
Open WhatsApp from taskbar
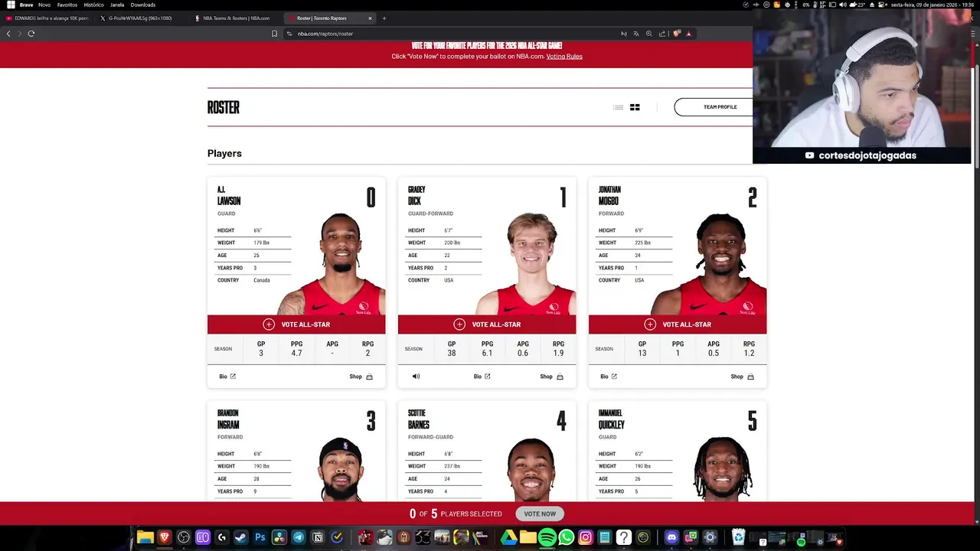point(567,538)
